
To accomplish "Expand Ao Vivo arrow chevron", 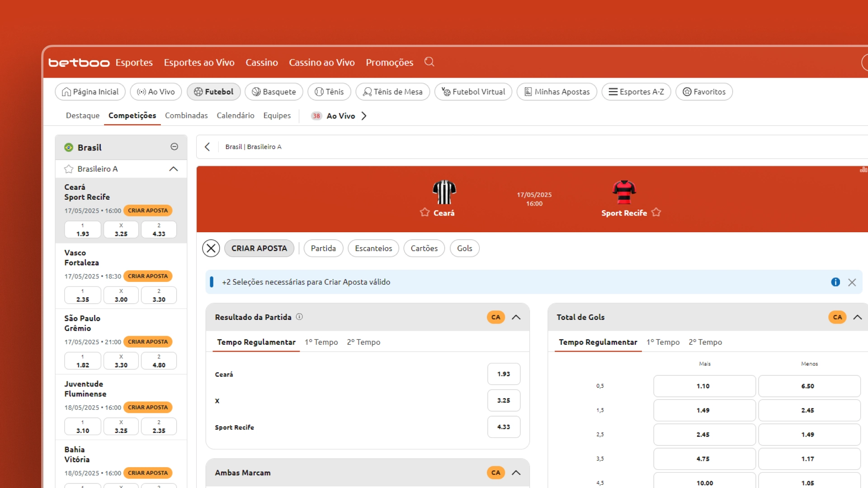I will coord(364,116).
